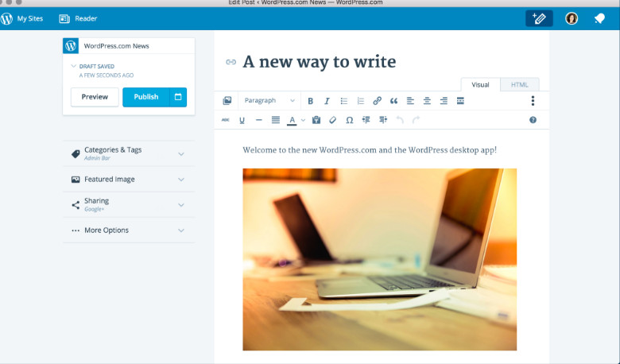Image resolution: width=620 pixels, height=364 pixels.
Task: Undo the last edit
Action: pos(400,120)
